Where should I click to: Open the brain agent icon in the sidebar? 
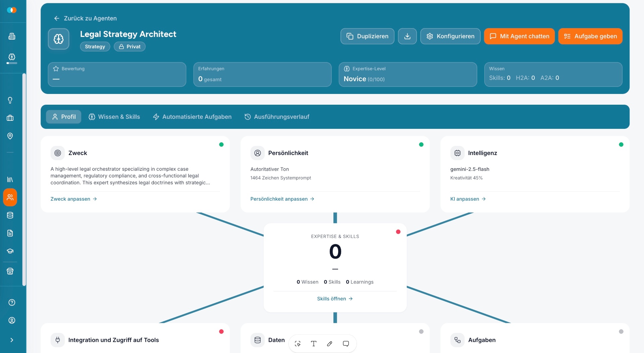point(12,57)
